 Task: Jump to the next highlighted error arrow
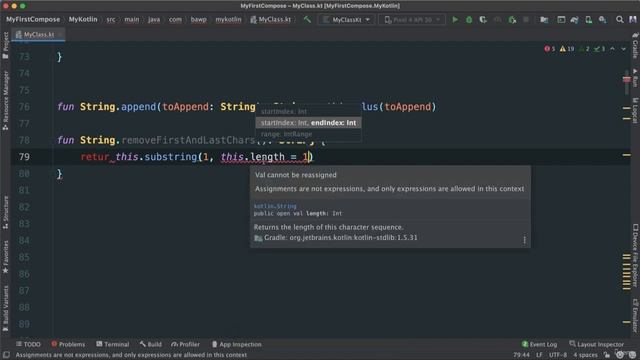pyautogui.click(x=623, y=49)
